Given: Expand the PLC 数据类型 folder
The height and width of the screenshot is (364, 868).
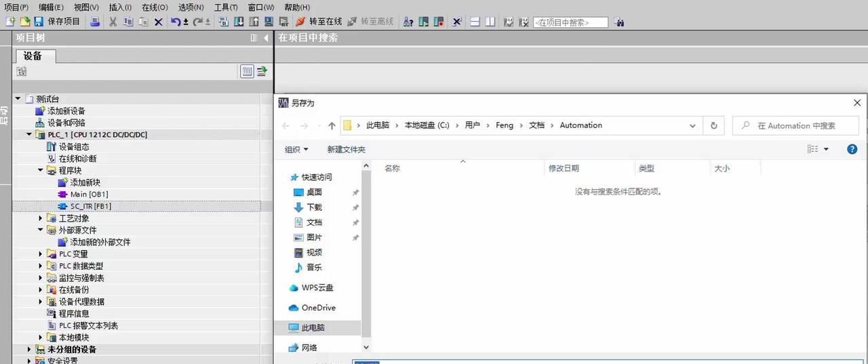Looking at the screenshot, I should click(41, 266).
